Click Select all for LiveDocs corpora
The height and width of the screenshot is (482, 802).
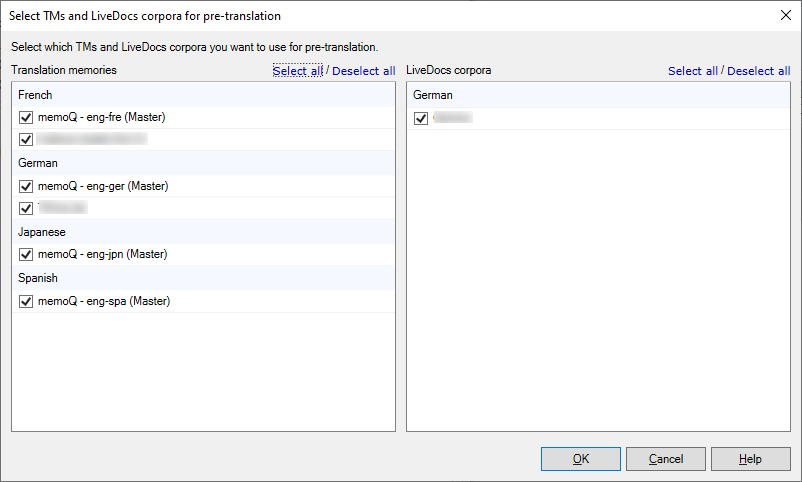[x=692, y=71]
